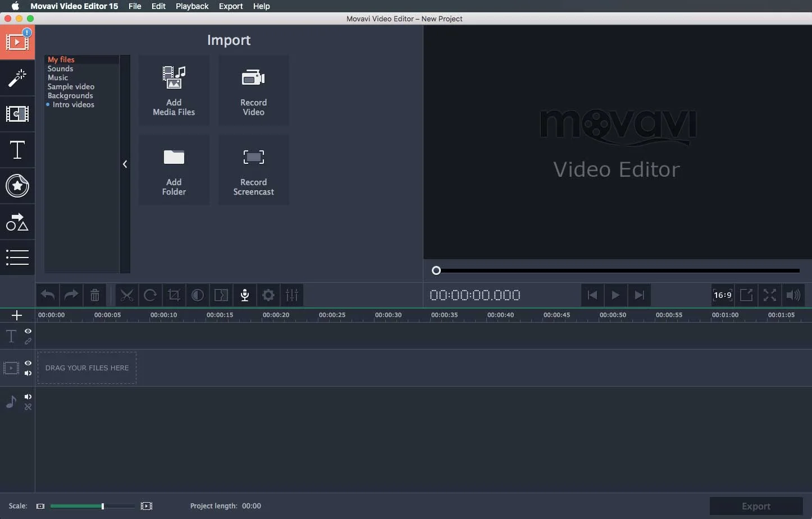Click the volume speaker icon
The height and width of the screenshot is (519, 812).
[793, 295]
